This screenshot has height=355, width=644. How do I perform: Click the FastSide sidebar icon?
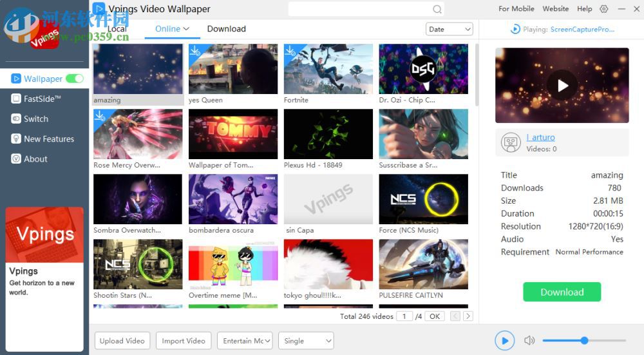16,99
